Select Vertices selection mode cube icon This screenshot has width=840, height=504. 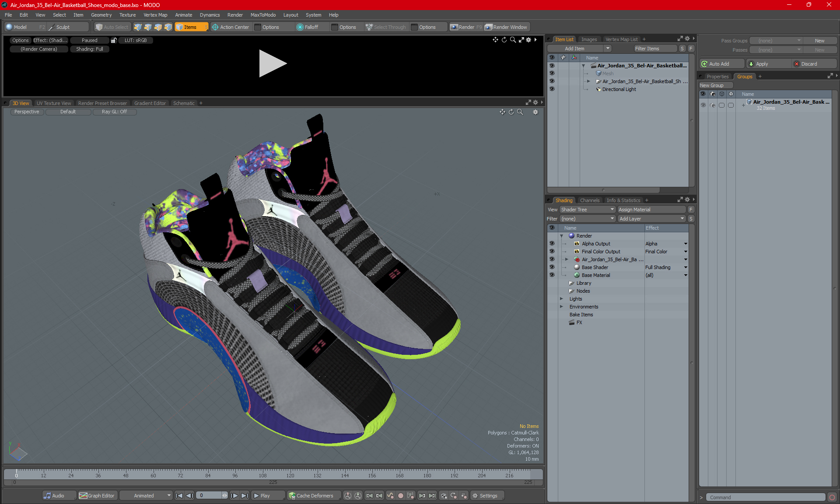coord(138,27)
